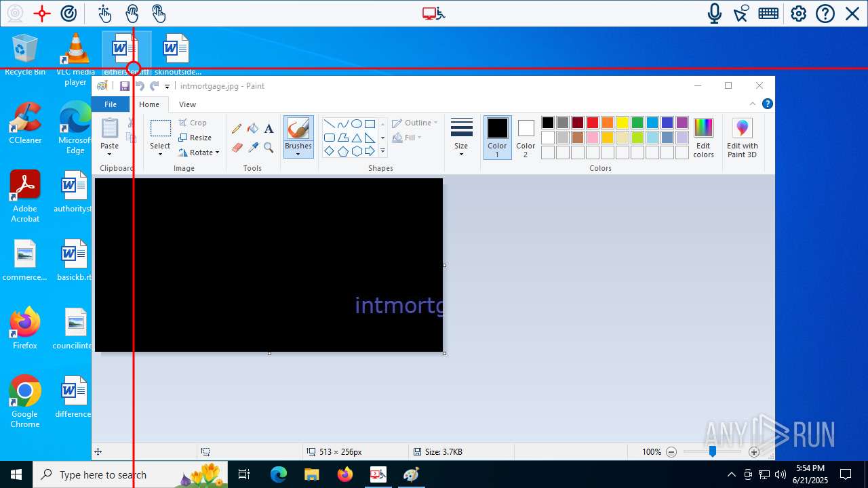Open Customize Quick Access Toolbar arrow
868x488 pixels.
pyautogui.click(x=167, y=87)
